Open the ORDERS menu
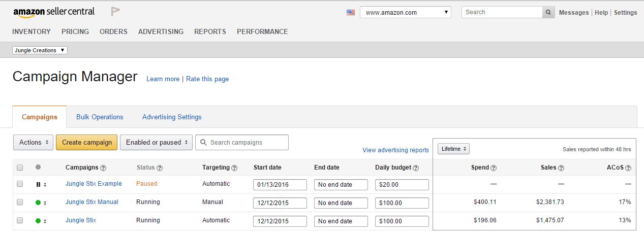644x234 pixels. point(113,31)
